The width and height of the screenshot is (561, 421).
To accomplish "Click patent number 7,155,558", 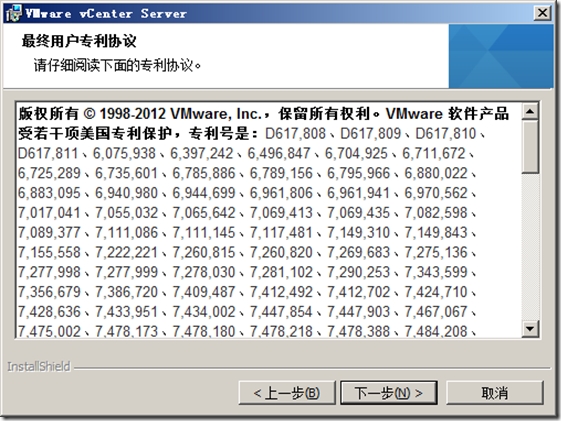I will (49, 253).
